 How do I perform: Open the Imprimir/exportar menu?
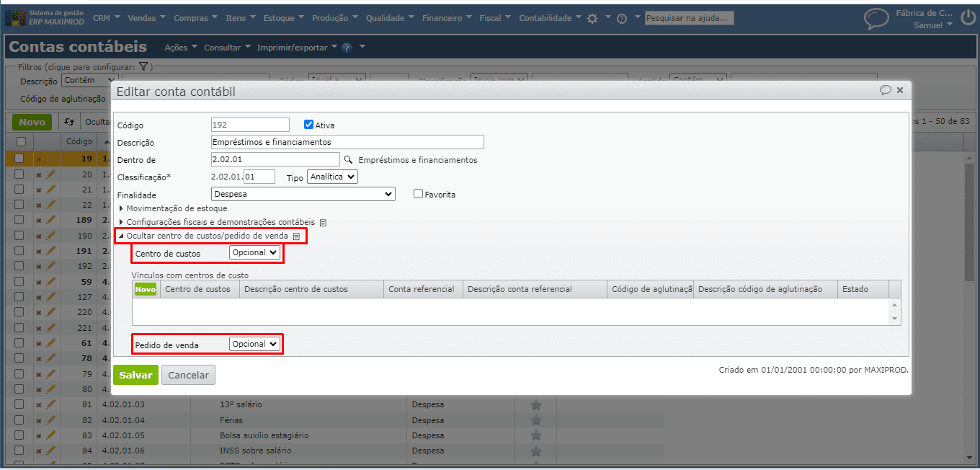(297, 48)
